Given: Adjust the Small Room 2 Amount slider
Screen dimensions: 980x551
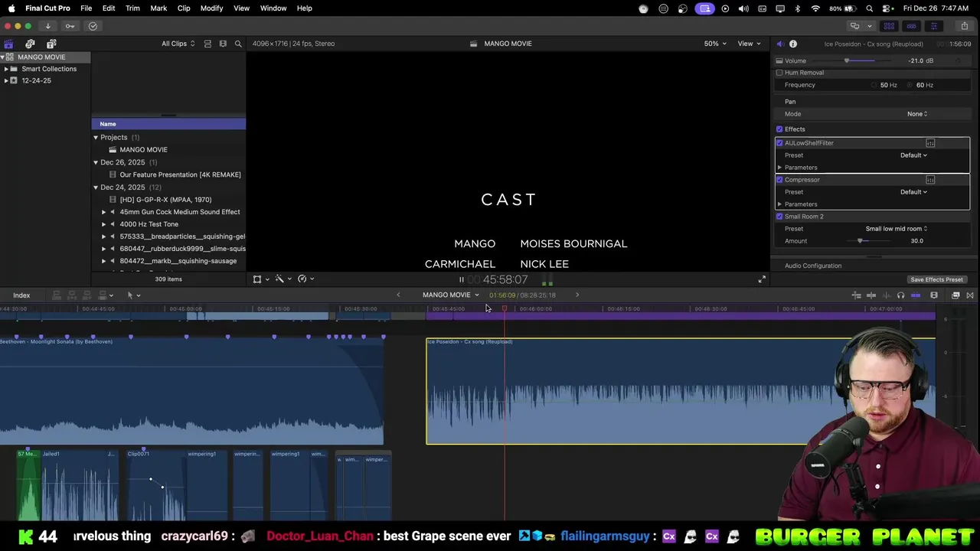Looking at the screenshot, I should tap(861, 241).
